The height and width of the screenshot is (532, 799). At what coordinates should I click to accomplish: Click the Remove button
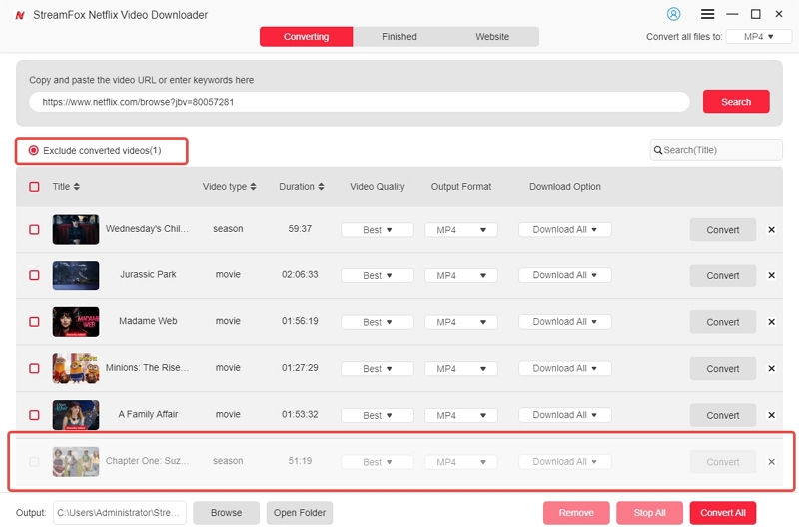coord(576,513)
